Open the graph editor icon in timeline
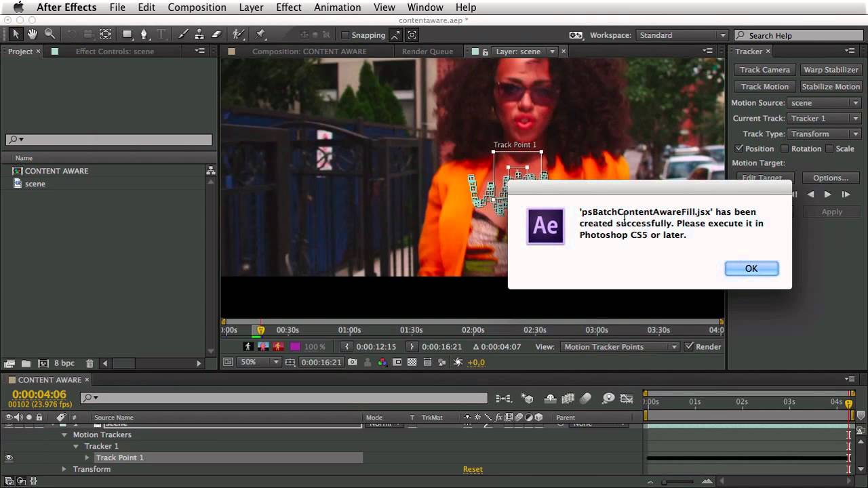The image size is (868, 488). tap(627, 399)
